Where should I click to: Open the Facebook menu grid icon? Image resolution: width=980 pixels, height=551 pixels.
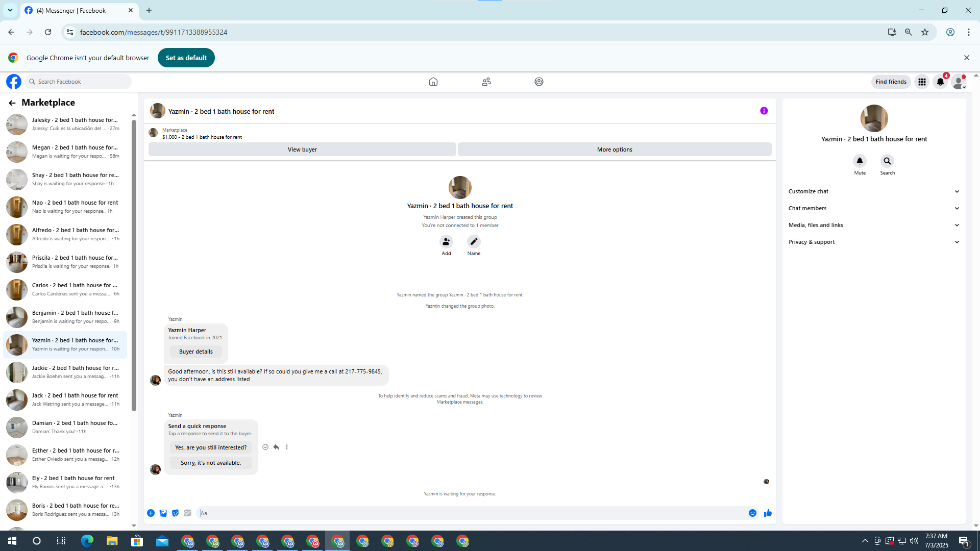[x=922, y=82]
